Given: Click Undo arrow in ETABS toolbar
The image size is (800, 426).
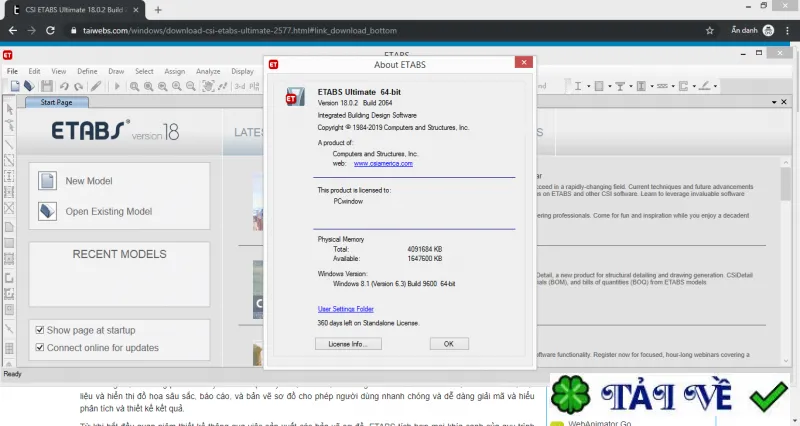Looking at the screenshot, I should coord(64,86).
